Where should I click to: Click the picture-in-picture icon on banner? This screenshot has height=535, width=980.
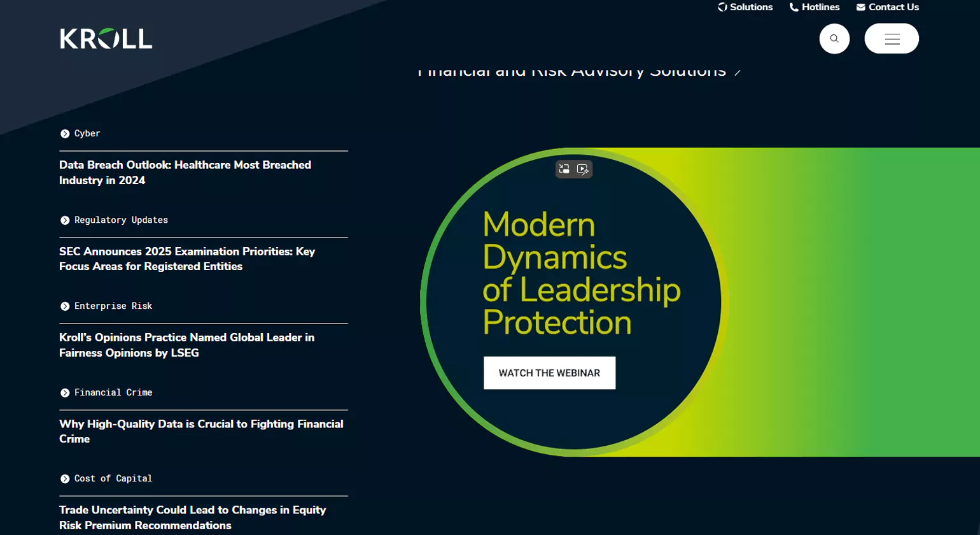[564, 169]
